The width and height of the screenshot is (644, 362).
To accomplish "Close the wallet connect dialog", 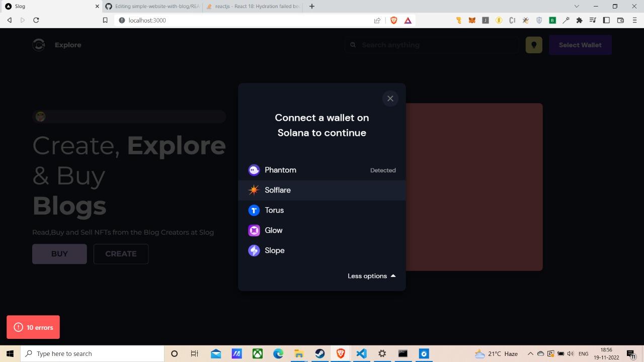I will pos(390,99).
